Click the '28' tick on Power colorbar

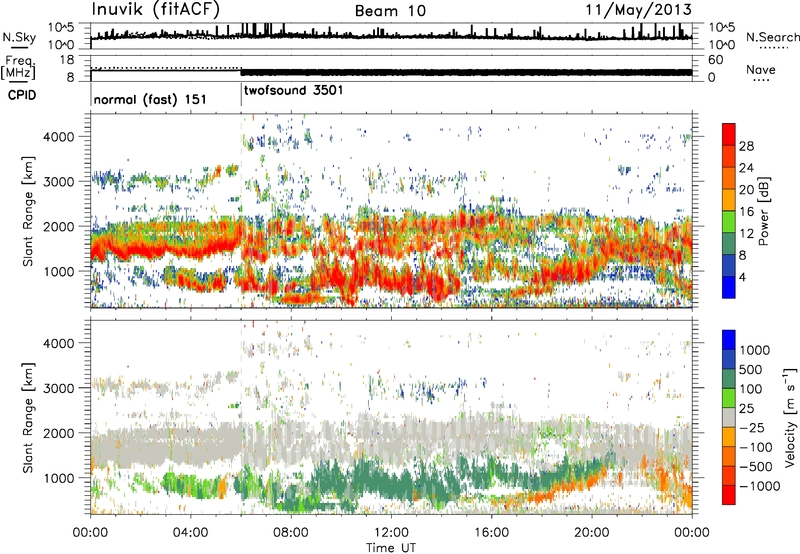point(746,146)
